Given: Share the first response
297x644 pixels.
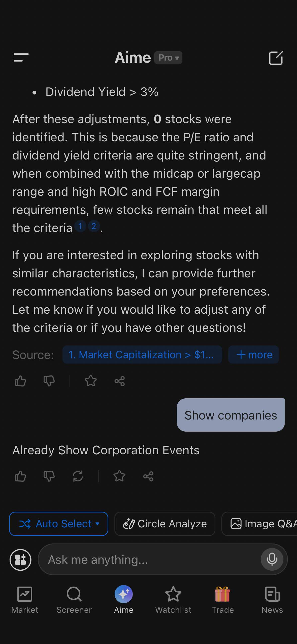Looking at the screenshot, I should (x=120, y=381).
